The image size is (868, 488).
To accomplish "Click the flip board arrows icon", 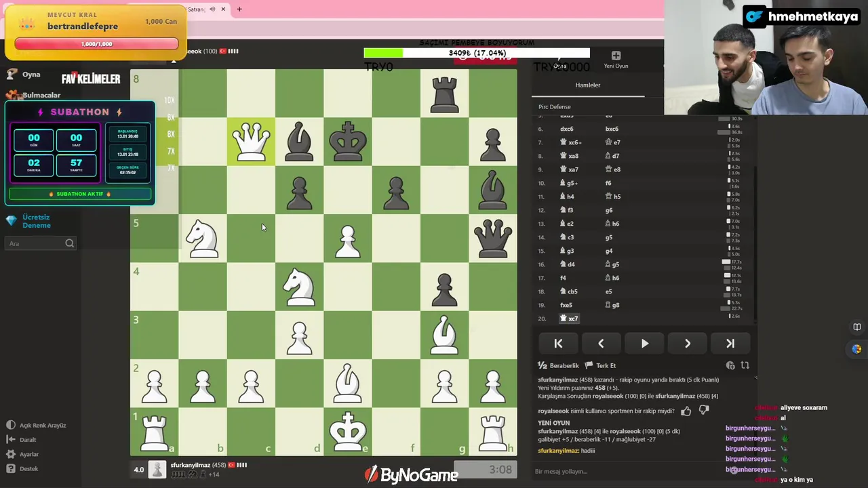I will (x=745, y=365).
